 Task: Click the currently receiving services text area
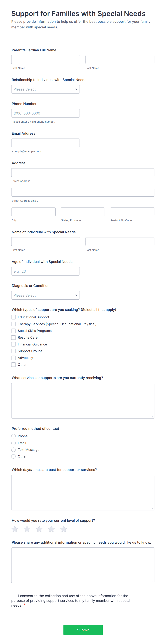(83, 401)
